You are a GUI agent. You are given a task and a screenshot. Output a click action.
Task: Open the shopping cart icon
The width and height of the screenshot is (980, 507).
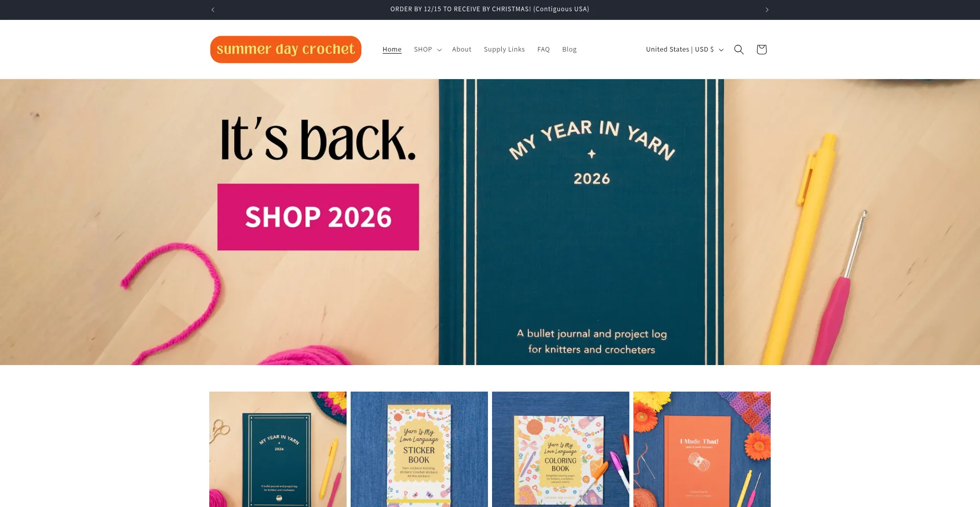click(762, 50)
